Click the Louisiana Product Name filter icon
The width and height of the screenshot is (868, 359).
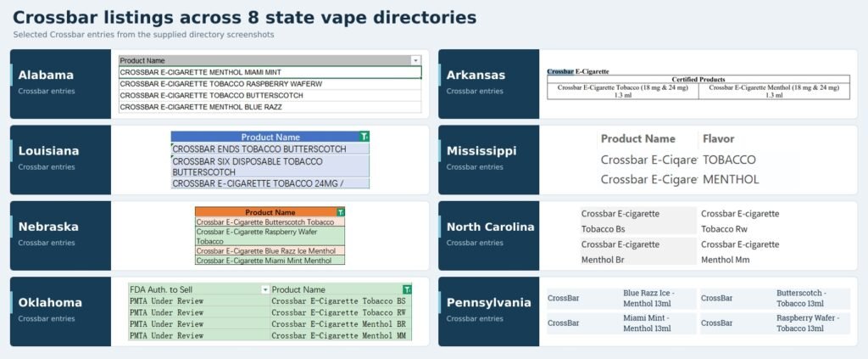click(364, 137)
